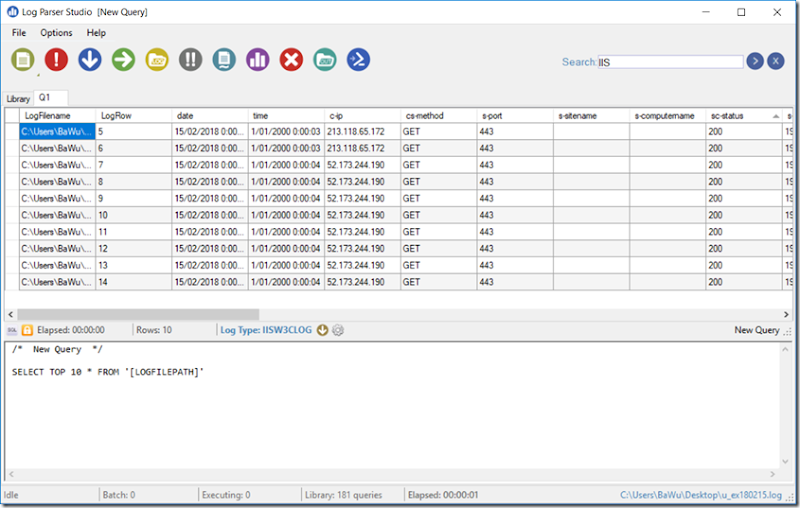This screenshot has width=800, height=508.
Task: Click the New Query label beside query status
Action: click(x=757, y=330)
